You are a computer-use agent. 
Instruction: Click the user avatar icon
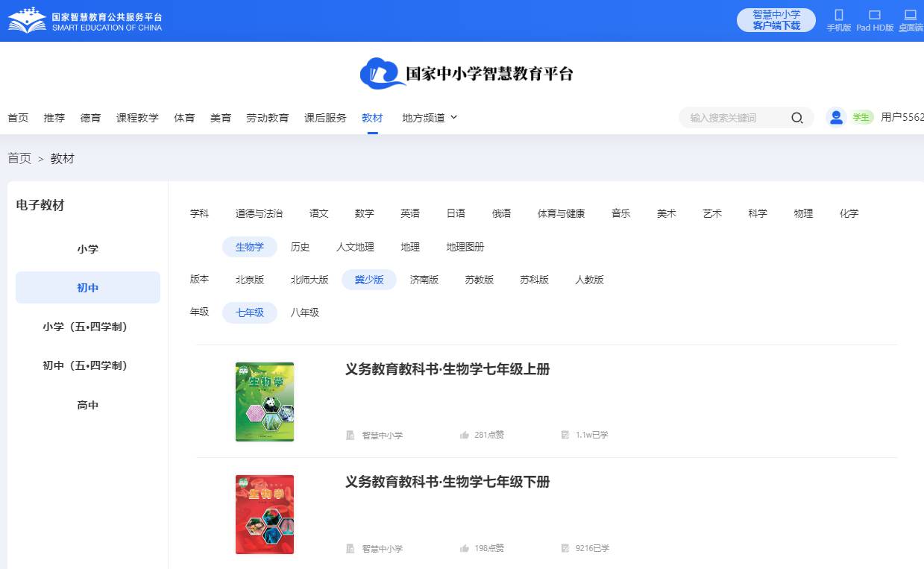pyautogui.click(x=836, y=117)
